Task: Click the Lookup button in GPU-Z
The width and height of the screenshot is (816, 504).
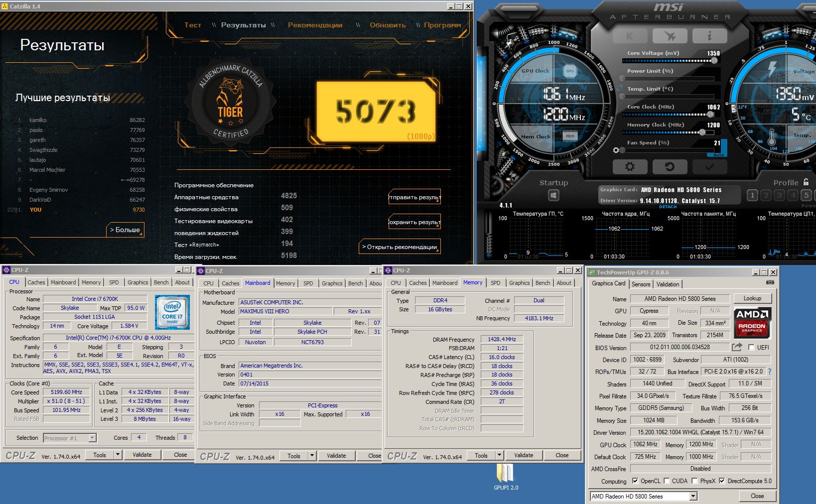Action: (752, 298)
